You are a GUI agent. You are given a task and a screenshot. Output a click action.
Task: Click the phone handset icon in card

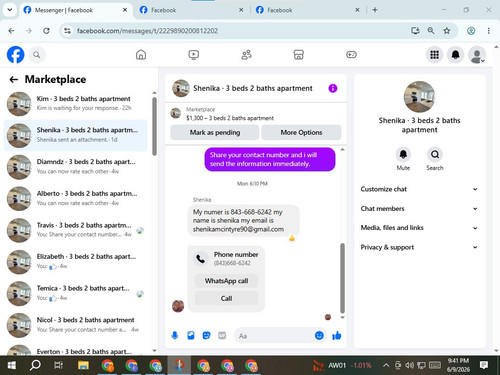pos(201,259)
